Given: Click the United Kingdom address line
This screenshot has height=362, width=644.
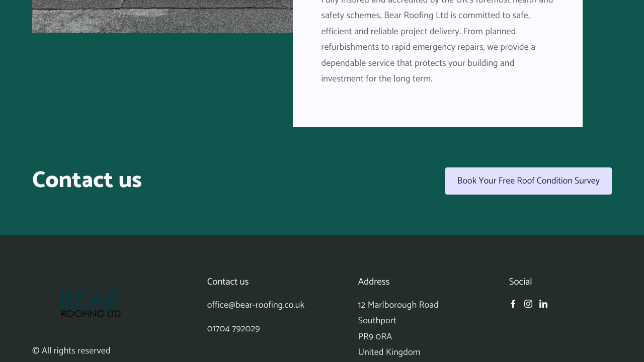Looking at the screenshot, I should tap(389, 351).
